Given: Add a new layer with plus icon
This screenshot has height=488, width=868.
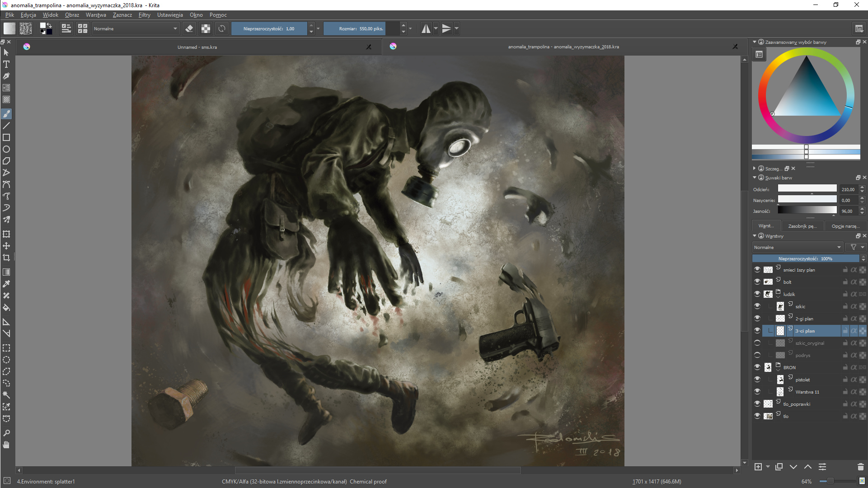Looking at the screenshot, I should (x=758, y=467).
